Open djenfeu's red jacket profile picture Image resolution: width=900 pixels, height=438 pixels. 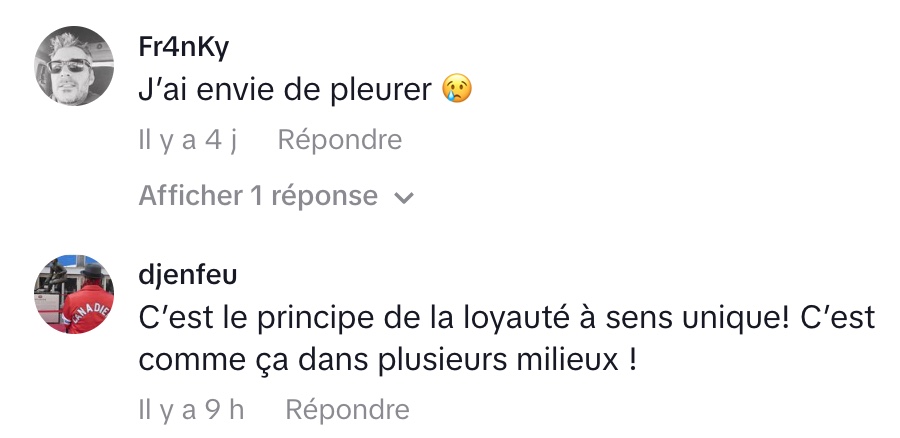pyautogui.click(x=74, y=295)
